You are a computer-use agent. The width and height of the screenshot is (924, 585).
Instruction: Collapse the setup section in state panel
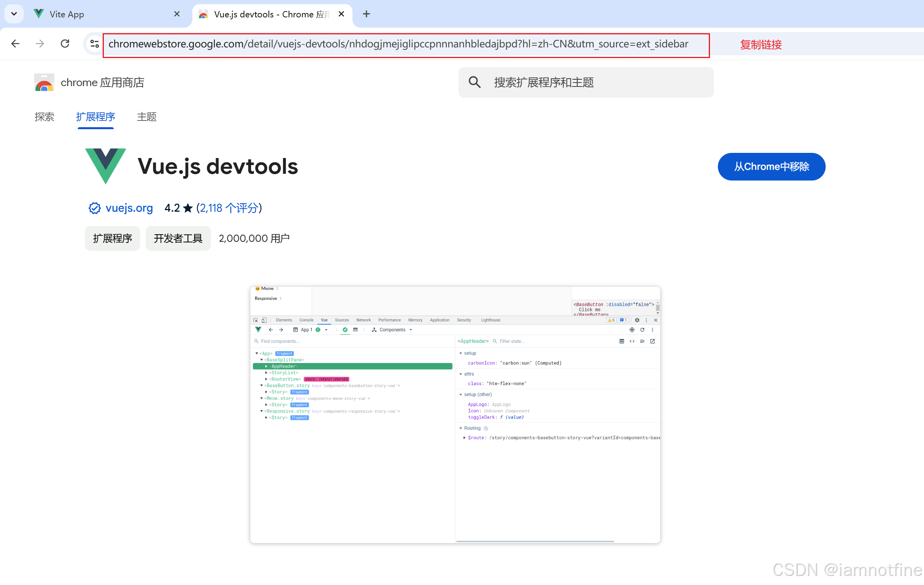461,353
